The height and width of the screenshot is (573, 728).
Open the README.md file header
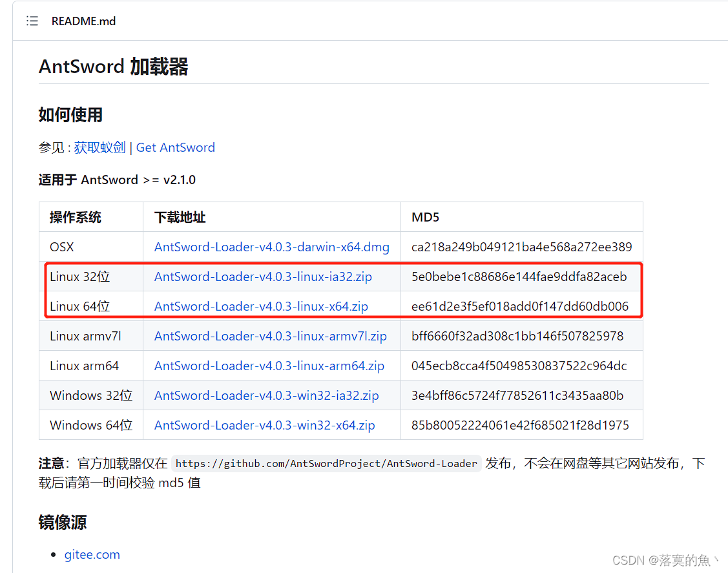(83, 21)
